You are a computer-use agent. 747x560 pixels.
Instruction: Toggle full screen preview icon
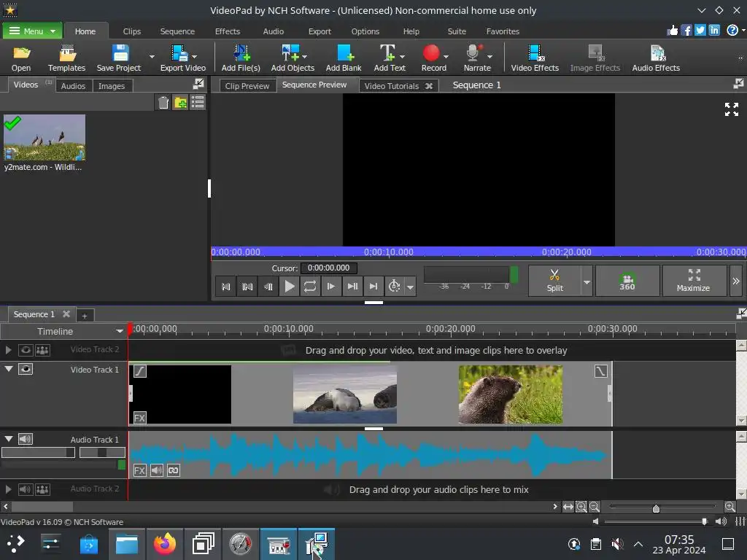pyautogui.click(x=731, y=109)
